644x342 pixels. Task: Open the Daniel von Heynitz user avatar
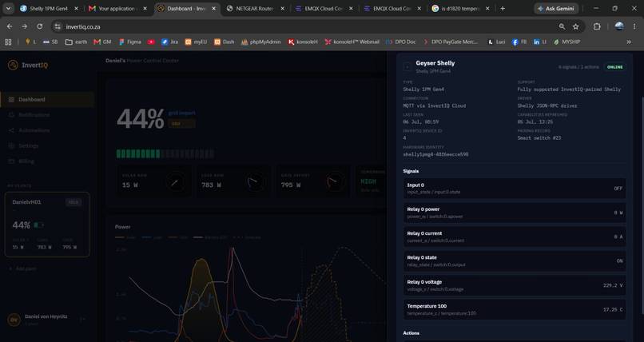14,320
